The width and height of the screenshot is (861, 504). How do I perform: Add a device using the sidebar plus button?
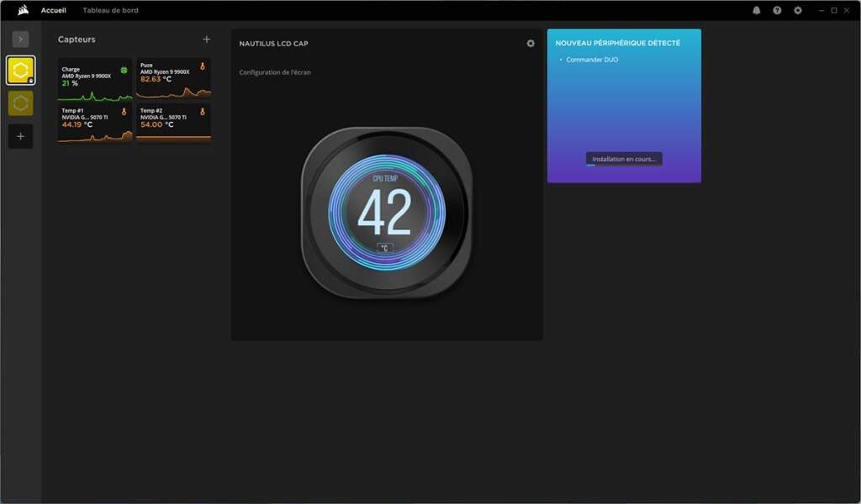tap(20, 136)
